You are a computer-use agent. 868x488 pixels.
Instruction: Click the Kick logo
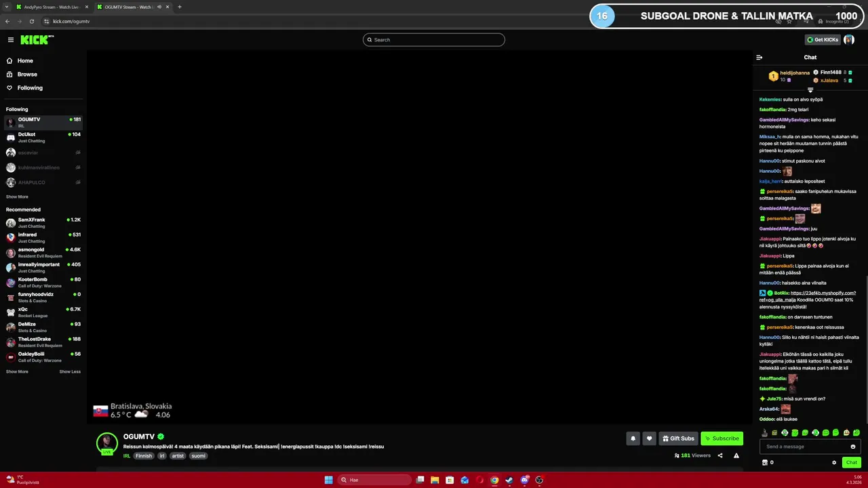tap(37, 40)
